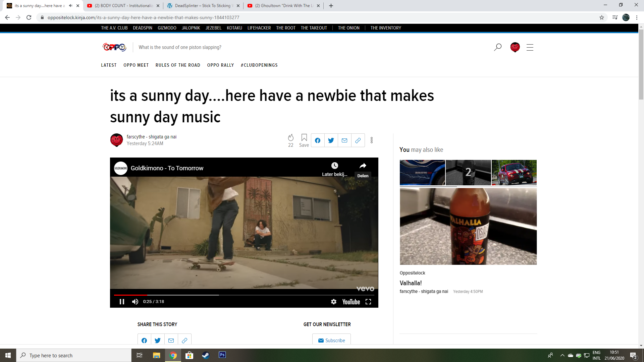
Task: Subscribe to the newsletter
Action: (331, 340)
